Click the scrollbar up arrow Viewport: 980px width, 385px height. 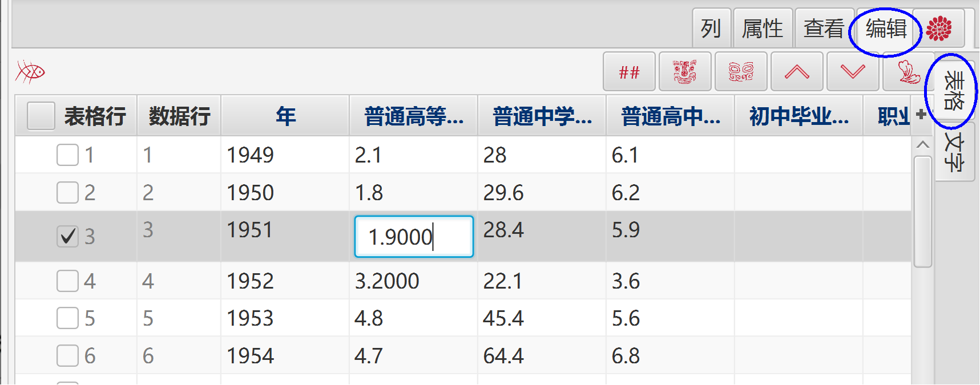922,145
